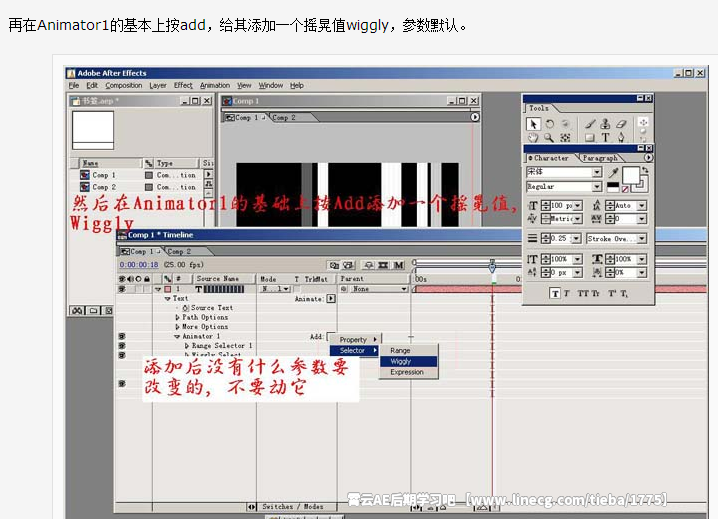Open the Parent None dropdown

[x=379, y=289]
